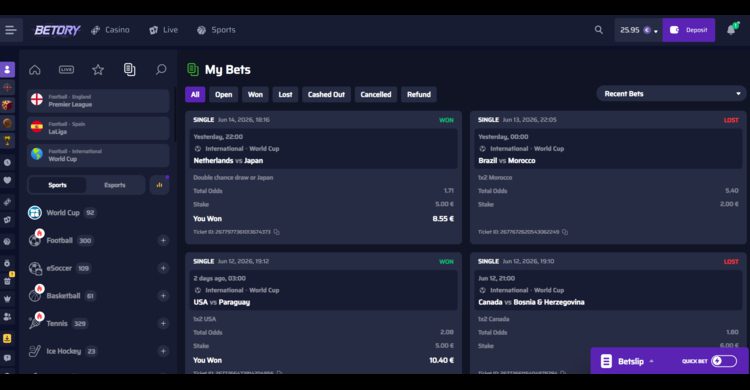Open the Sports section

point(216,30)
